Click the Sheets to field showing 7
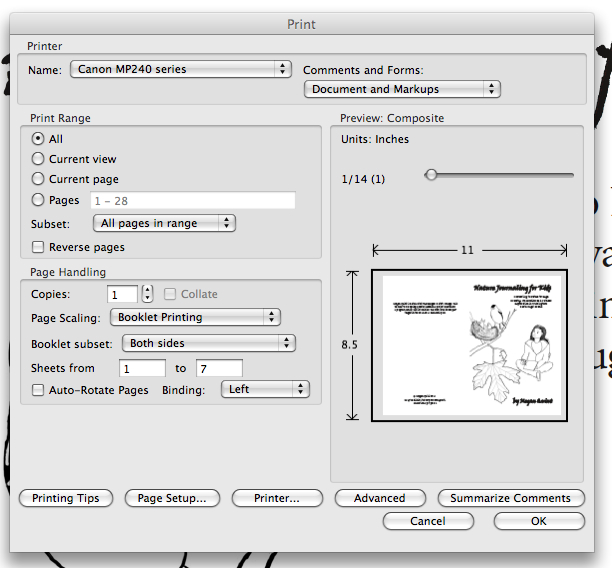Image resolution: width=612 pixels, height=568 pixels. 219,368
